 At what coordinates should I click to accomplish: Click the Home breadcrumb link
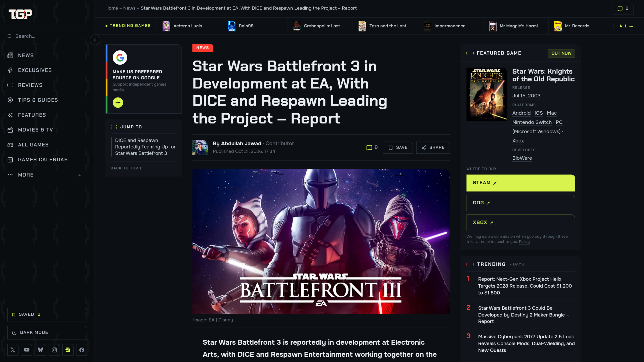click(x=112, y=8)
